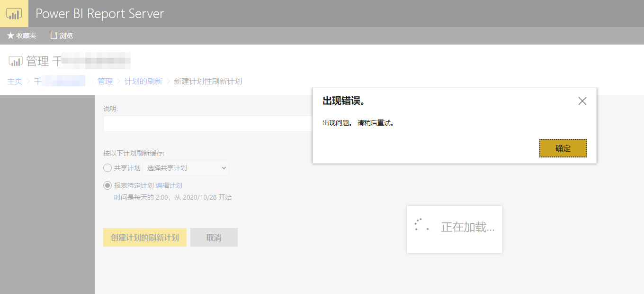Click 创建计划的刷新计划 button
Screen dimensions: 644x294
tap(145, 238)
